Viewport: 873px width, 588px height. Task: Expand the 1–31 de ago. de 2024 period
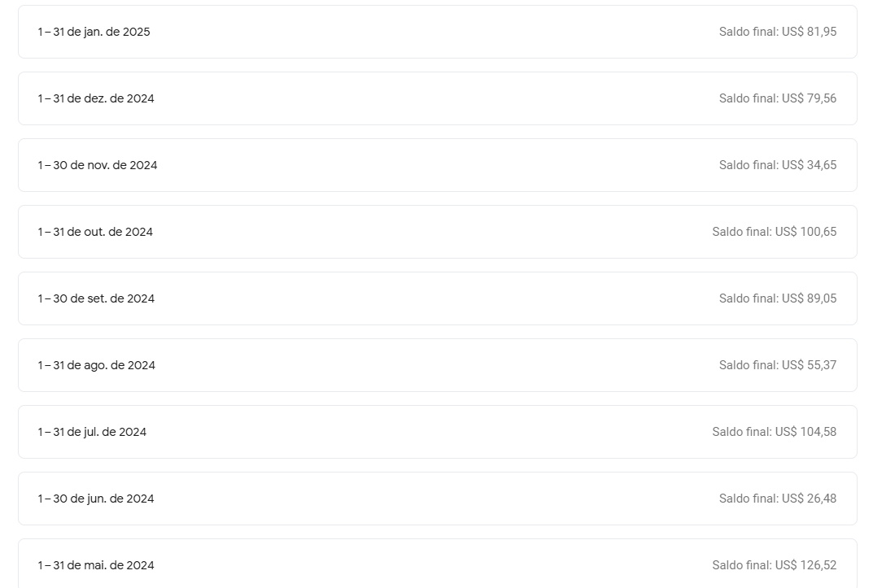96,365
